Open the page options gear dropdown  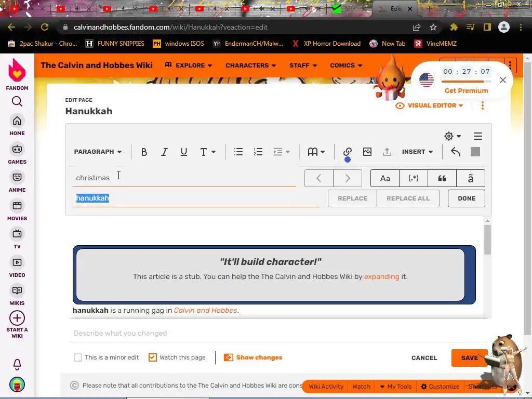tap(453, 136)
